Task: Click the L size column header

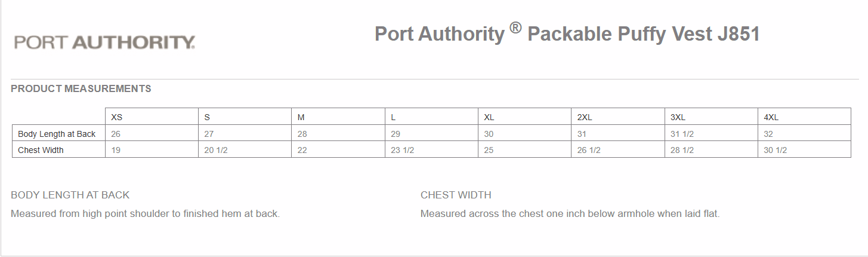Action: tap(393, 117)
